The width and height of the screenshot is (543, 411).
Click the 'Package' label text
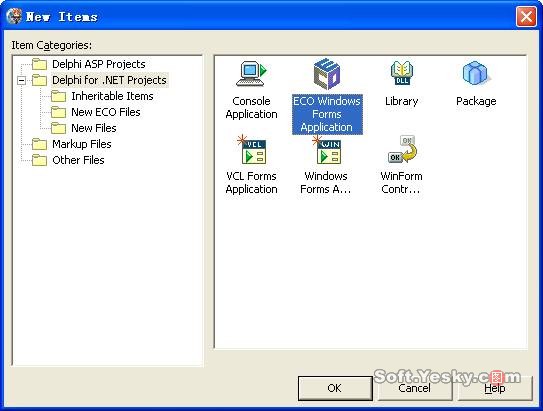pyautogui.click(x=476, y=101)
